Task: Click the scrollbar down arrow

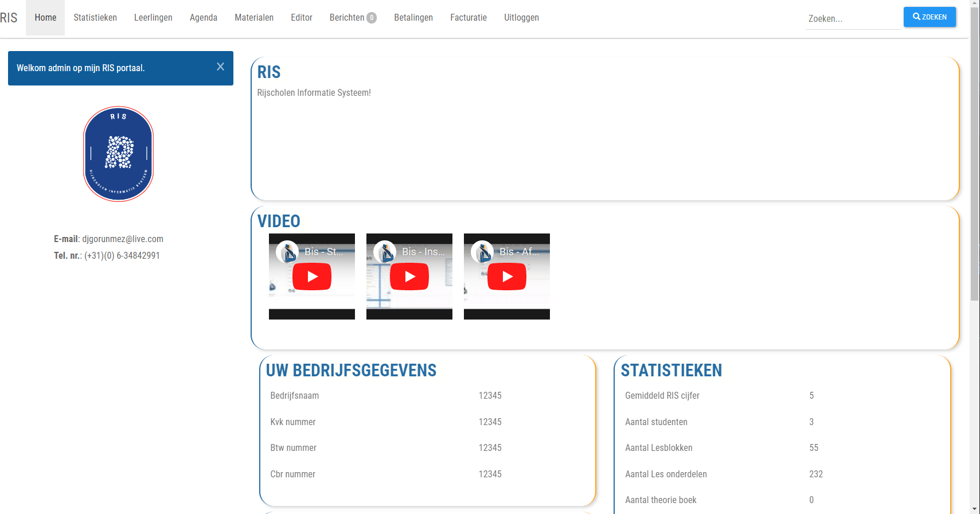Action: (x=975, y=509)
